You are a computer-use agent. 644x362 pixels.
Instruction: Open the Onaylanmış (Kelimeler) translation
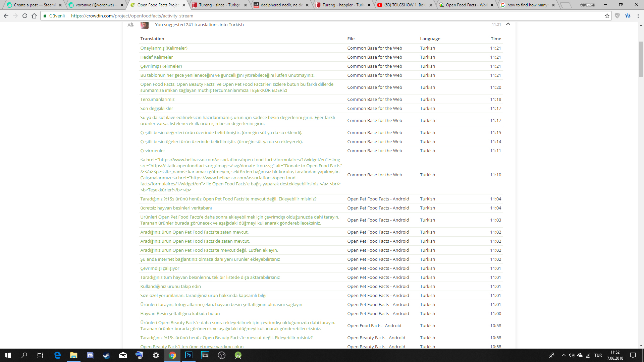tap(164, 48)
